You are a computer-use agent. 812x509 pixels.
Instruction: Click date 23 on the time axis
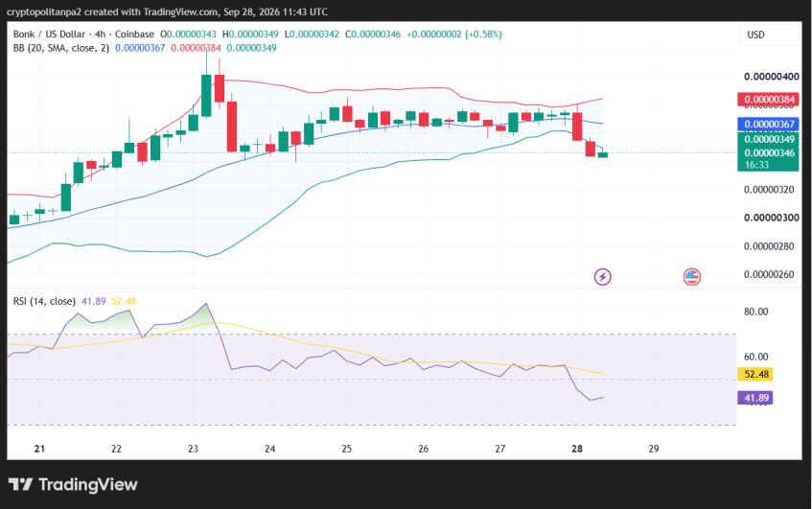pyautogui.click(x=193, y=449)
